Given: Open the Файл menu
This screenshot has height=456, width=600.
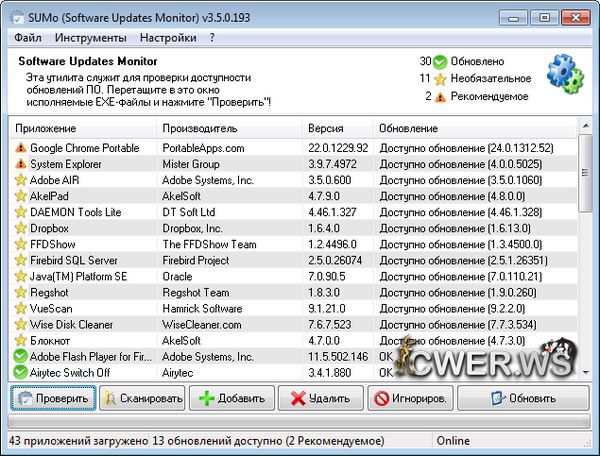Looking at the screenshot, I should pyautogui.click(x=28, y=38).
